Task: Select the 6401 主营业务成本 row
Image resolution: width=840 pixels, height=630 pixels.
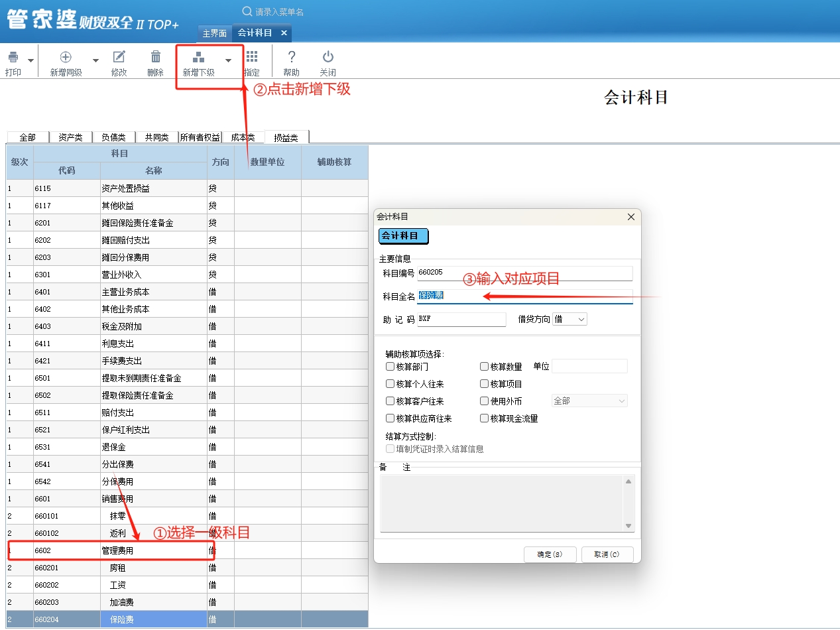Action: [187, 292]
